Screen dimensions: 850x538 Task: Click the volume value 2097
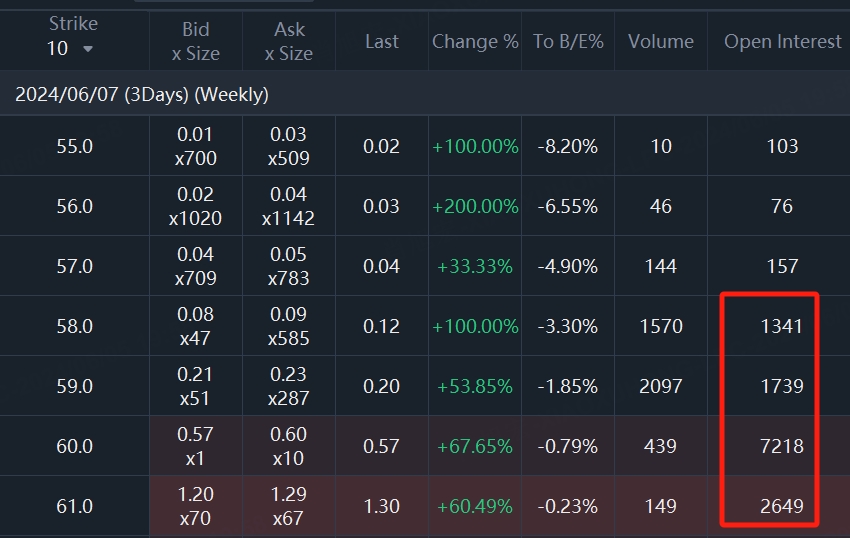coord(660,386)
